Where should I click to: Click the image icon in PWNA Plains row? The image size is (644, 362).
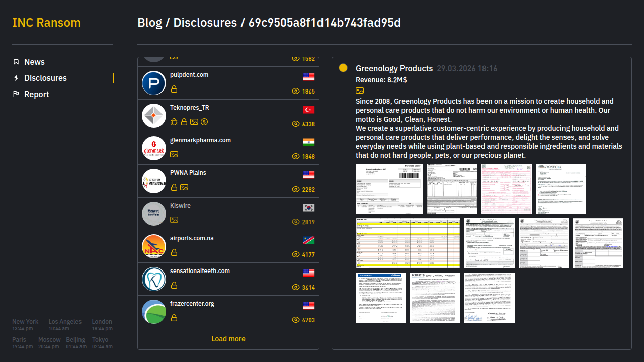(x=184, y=187)
